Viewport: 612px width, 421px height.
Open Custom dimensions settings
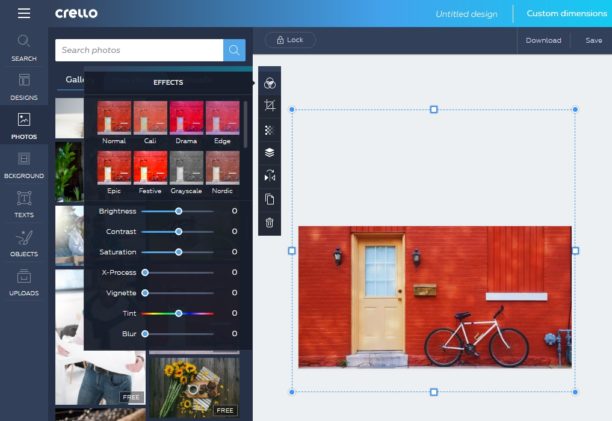[x=565, y=14]
